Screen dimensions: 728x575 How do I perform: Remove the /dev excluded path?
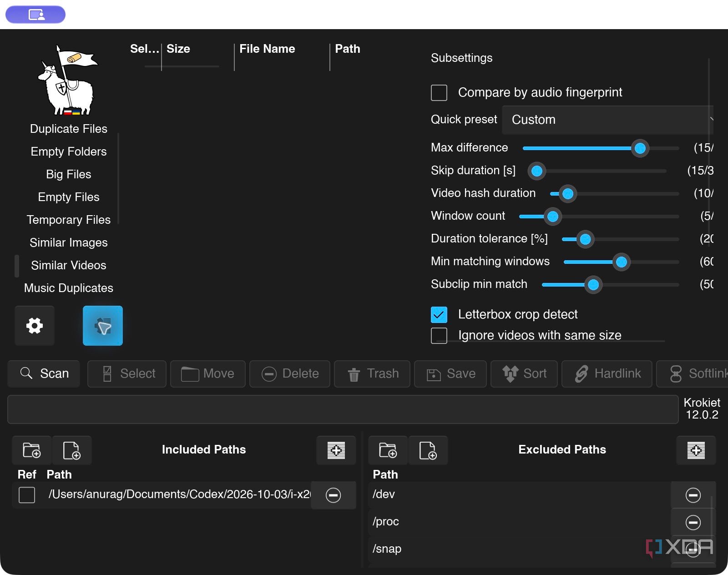tap(693, 495)
